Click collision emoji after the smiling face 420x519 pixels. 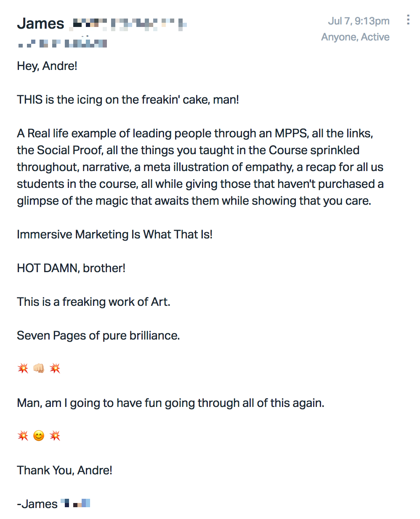pos(55,436)
